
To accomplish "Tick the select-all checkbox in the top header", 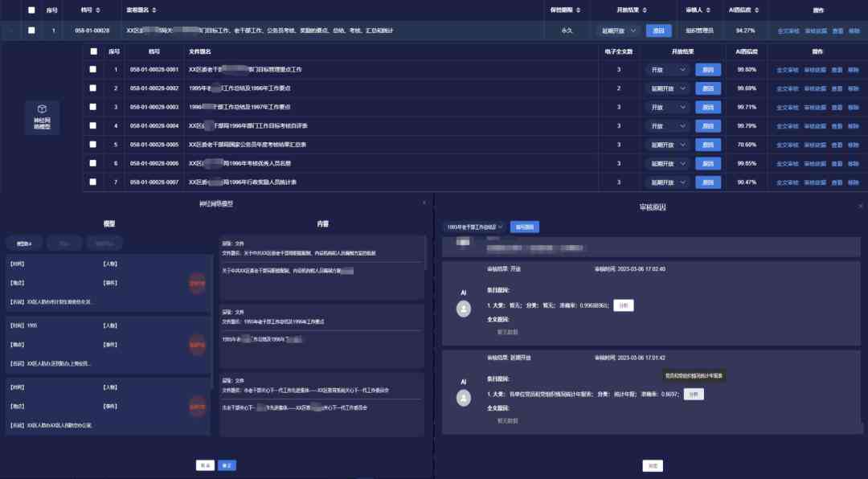I will (31, 10).
